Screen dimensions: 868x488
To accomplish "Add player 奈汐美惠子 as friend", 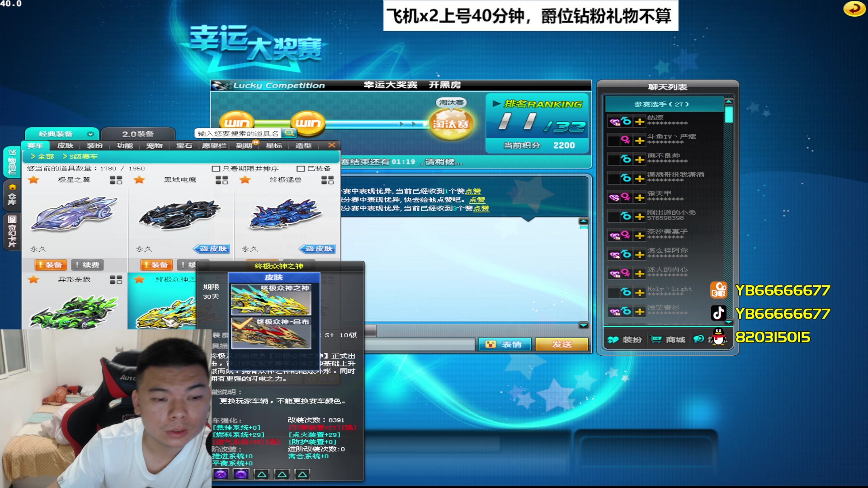I will 639,236.
